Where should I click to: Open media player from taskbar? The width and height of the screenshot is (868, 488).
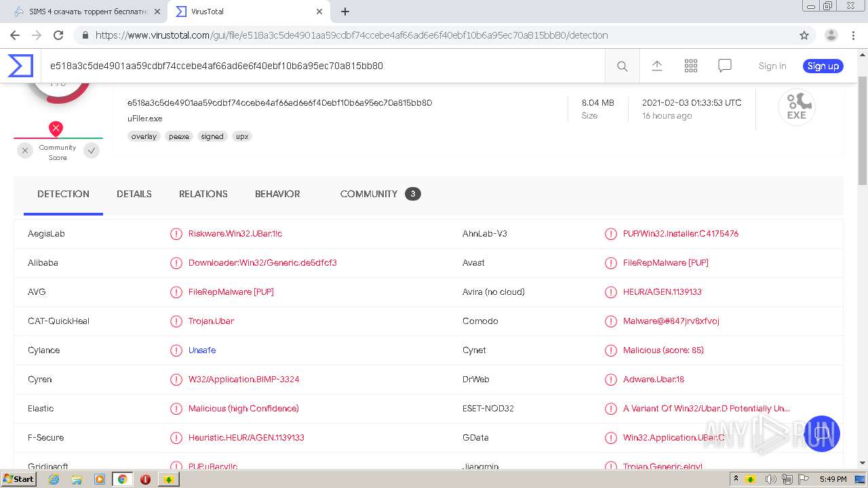[x=100, y=479]
